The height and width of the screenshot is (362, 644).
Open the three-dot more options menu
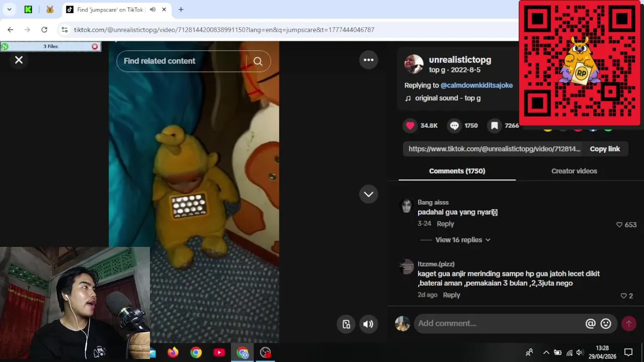pyautogui.click(x=369, y=60)
